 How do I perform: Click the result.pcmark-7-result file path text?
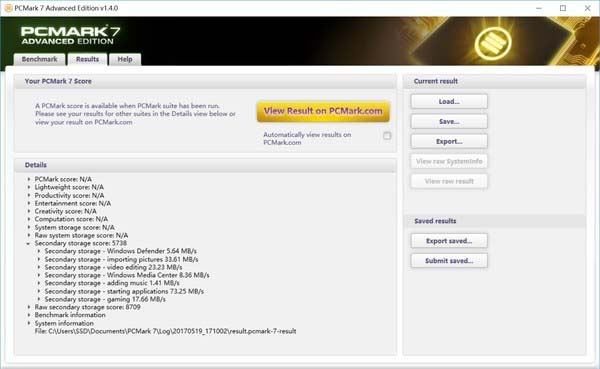coord(165,331)
